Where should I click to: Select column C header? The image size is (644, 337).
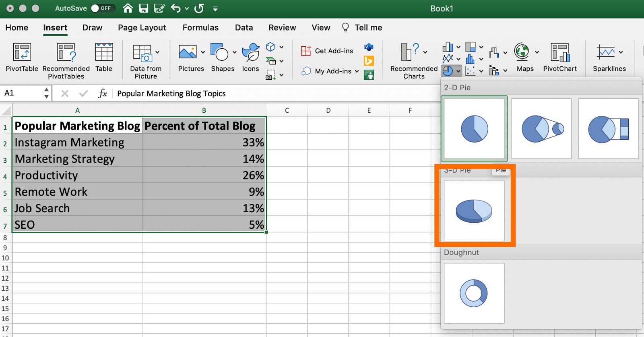click(x=287, y=110)
